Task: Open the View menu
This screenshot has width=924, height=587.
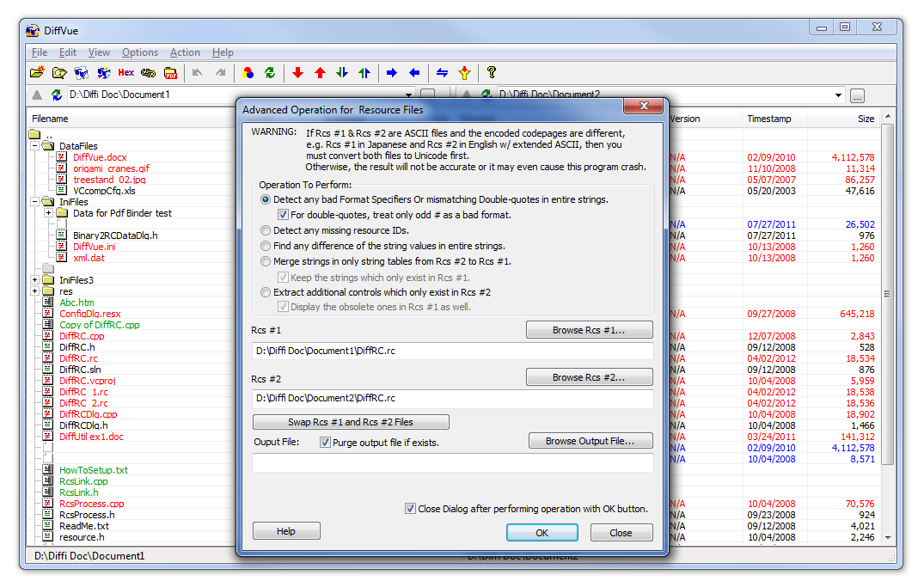Action: (99, 52)
